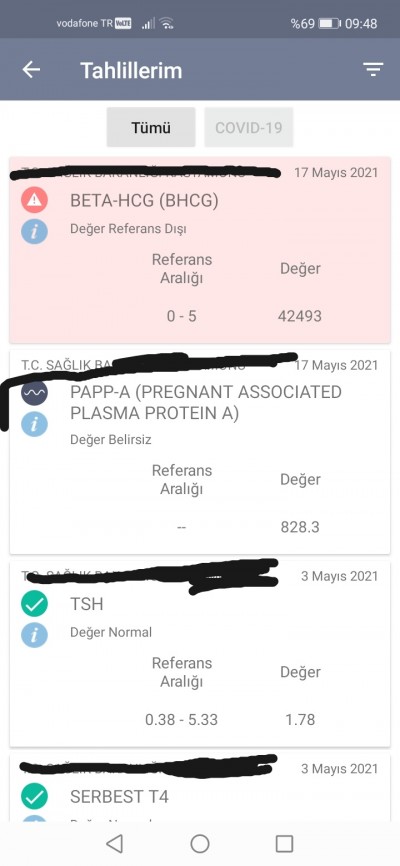Tap the red warning icon for BETA-HCG
The image size is (400, 866).
(x=34, y=200)
